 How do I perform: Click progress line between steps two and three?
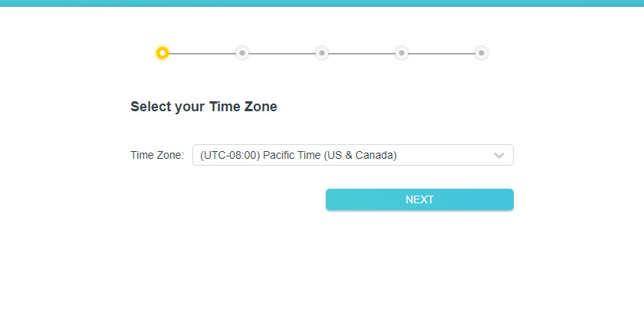[282, 54]
